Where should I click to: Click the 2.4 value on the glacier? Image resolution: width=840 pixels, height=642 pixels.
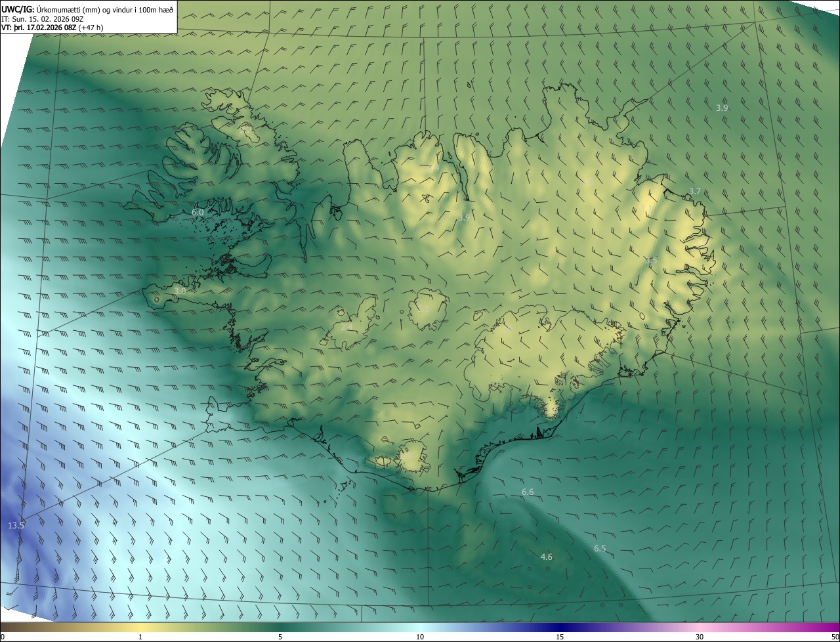tap(346, 326)
